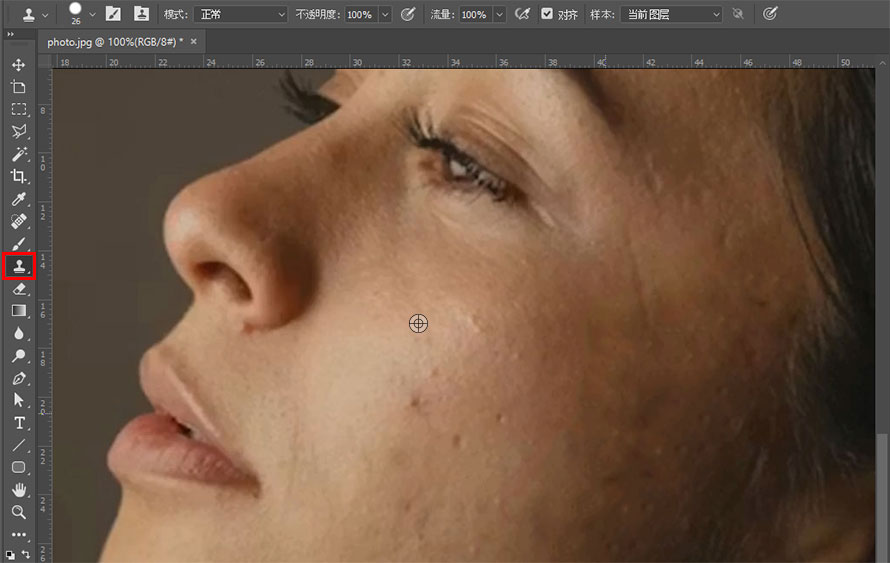The height and width of the screenshot is (563, 890).
Task: Open the 流量 flow slider arrow
Action: coord(499,14)
